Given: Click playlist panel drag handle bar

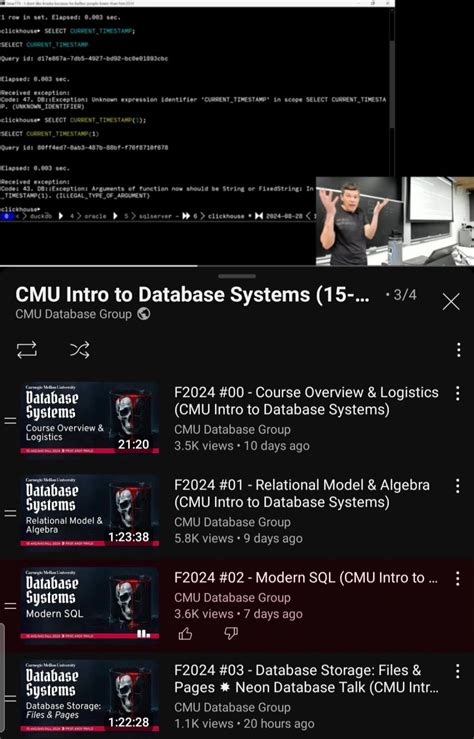Looking at the screenshot, I should [237, 276].
